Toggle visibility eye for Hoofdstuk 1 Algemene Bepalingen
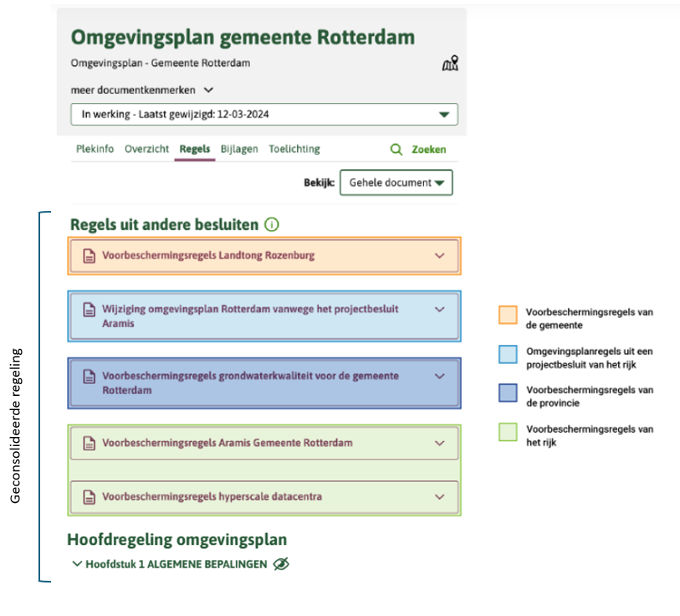 281,564
